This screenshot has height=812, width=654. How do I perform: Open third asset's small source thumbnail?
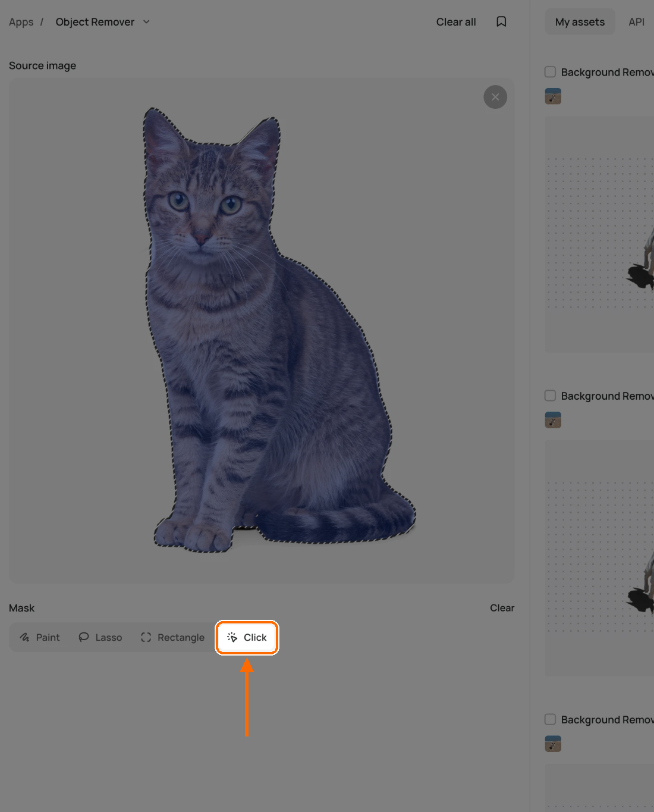(553, 744)
